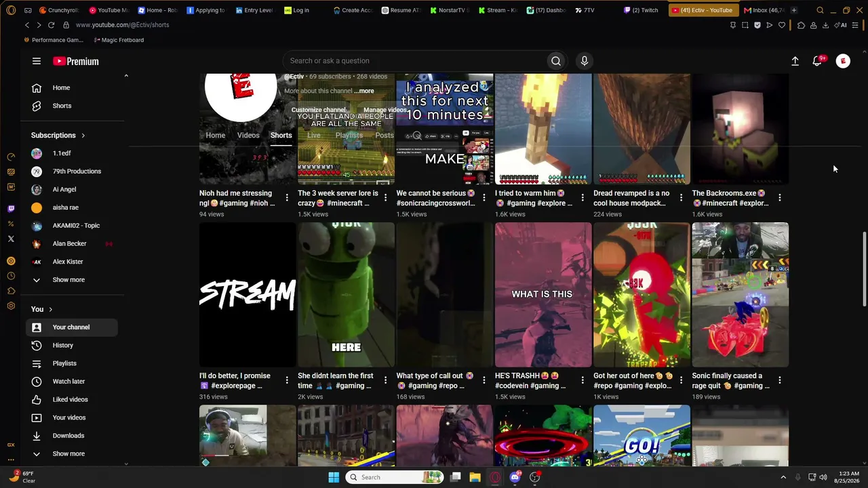
Task: Open Downloads in the YouTube sidebar
Action: [72, 436]
